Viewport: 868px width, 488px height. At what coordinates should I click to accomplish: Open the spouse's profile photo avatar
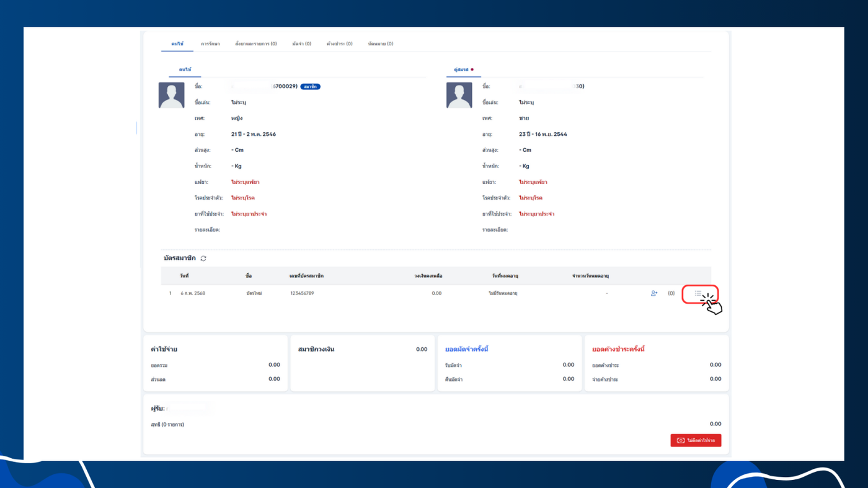pyautogui.click(x=459, y=95)
